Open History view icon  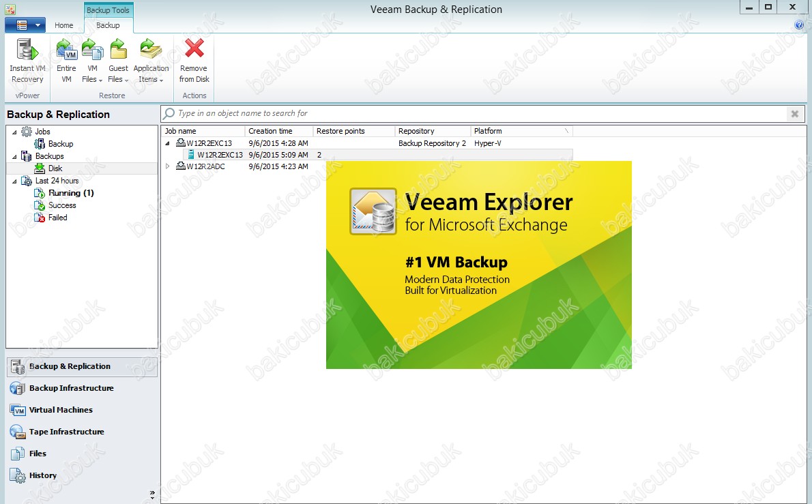[x=18, y=475]
